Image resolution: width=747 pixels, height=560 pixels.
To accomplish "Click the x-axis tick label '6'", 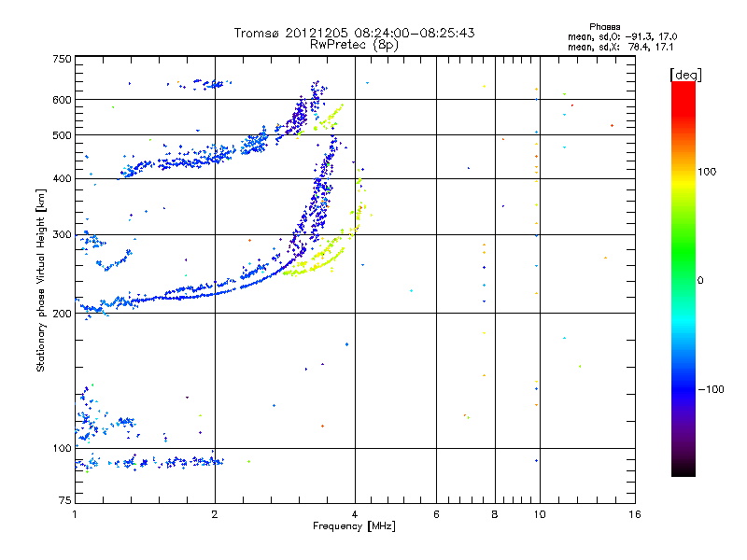I will (436, 514).
